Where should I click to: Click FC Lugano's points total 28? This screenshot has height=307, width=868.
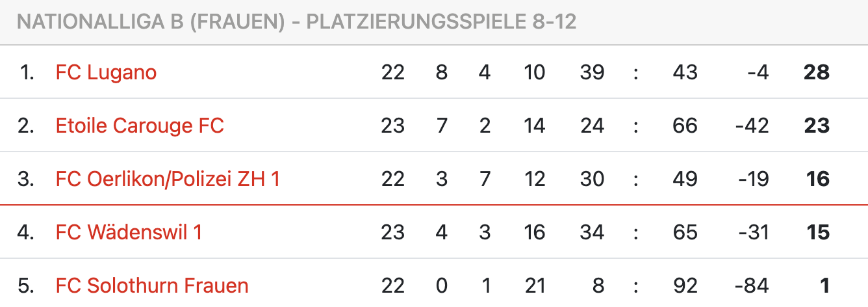coord(816,72)
